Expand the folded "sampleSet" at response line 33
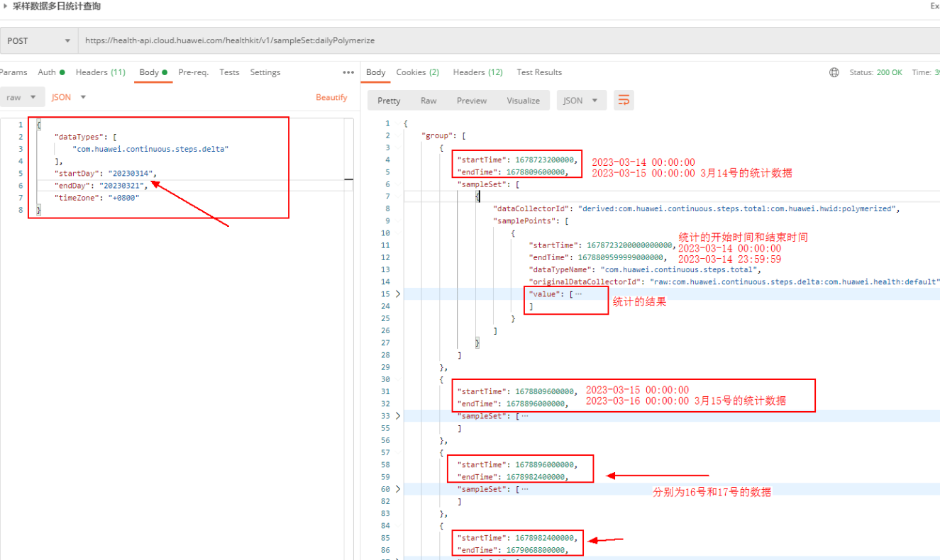The width and height of the screenshot is (940, 560). coord(397,416)
